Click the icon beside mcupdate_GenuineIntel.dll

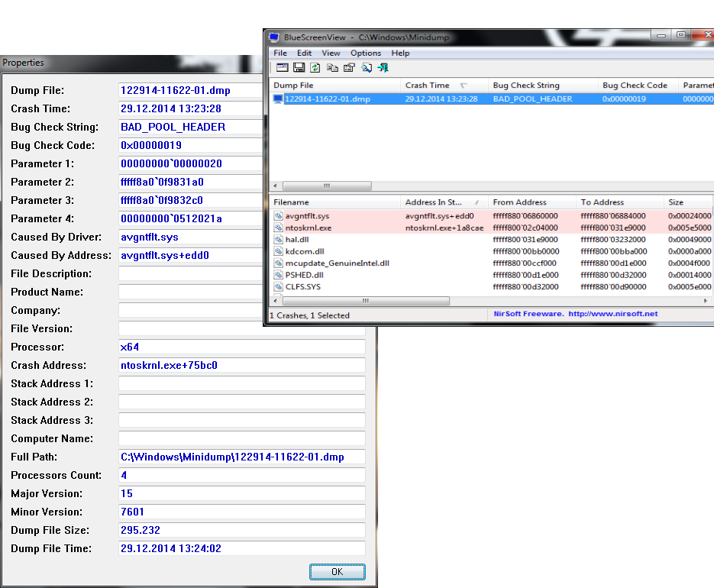(278, 263)
